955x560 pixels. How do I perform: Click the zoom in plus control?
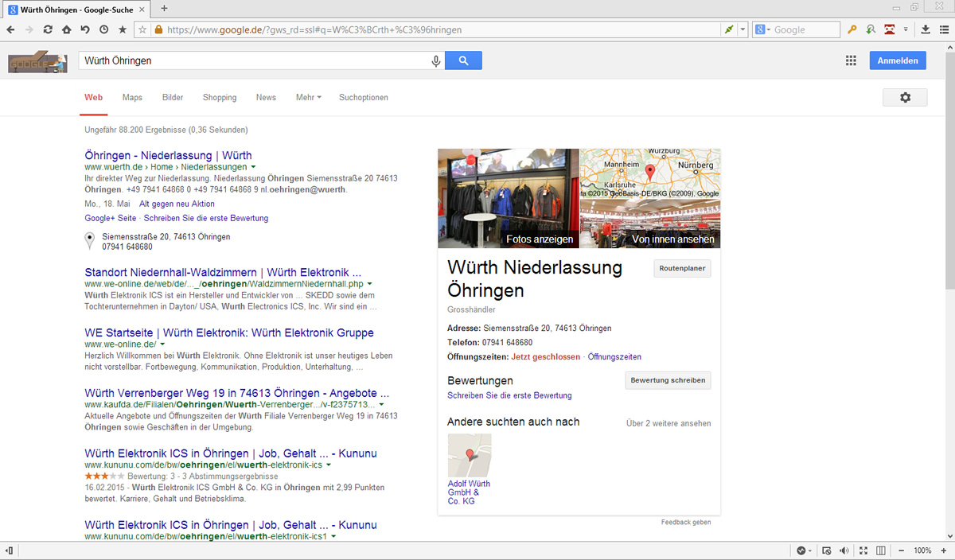(944, 550)
